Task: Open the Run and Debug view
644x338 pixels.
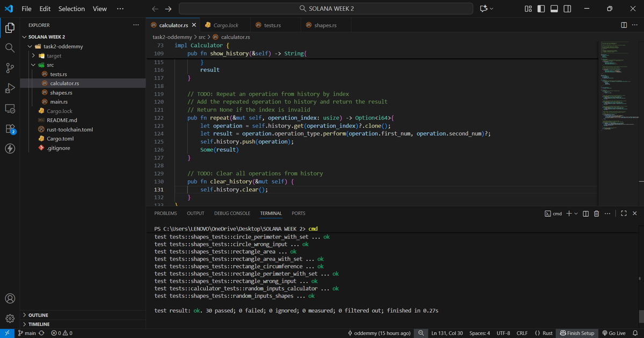Action: pyautogui.click(x=10, y=88)
